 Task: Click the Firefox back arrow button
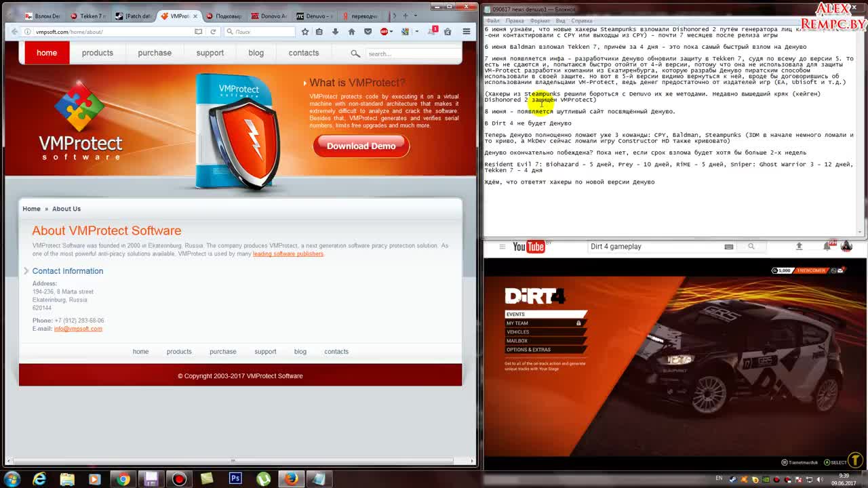tap(15, 31)
